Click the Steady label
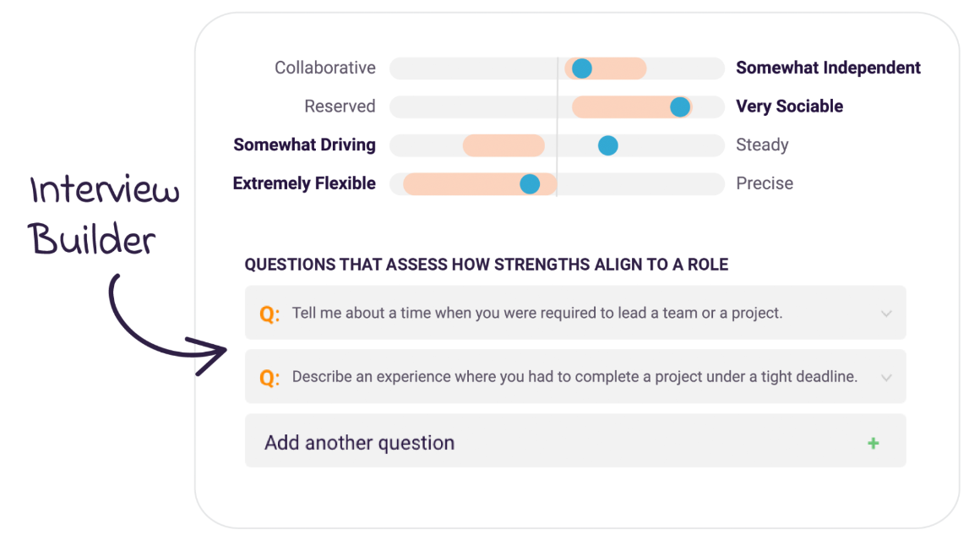This screenshot has height=546, width=980. point(762,145)
